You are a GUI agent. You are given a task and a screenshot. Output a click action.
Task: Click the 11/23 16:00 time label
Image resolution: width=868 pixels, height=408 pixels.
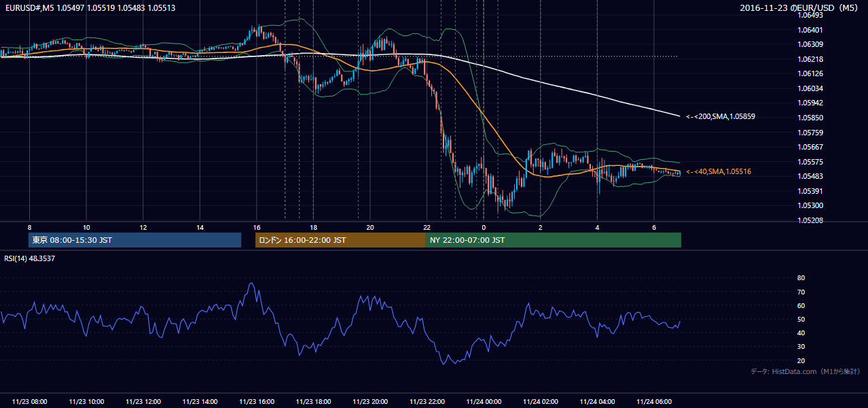point(257,402)
